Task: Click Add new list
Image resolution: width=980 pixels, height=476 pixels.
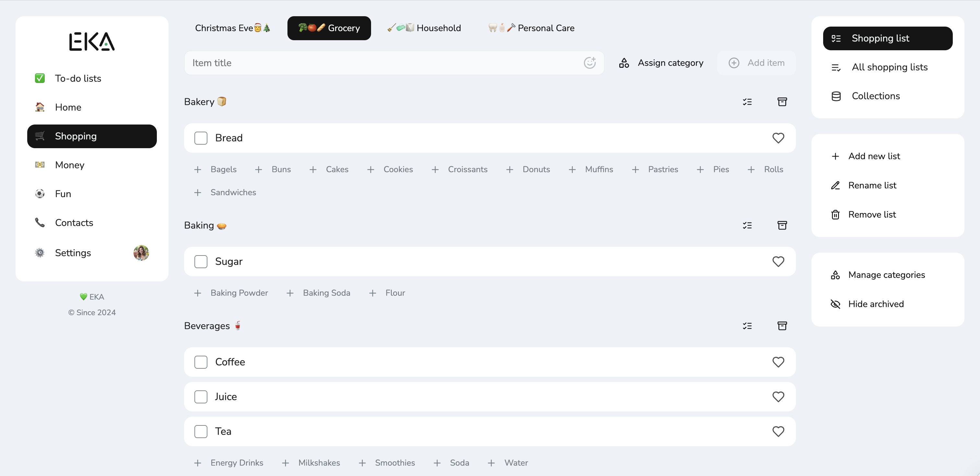Action: click(866, 156)
